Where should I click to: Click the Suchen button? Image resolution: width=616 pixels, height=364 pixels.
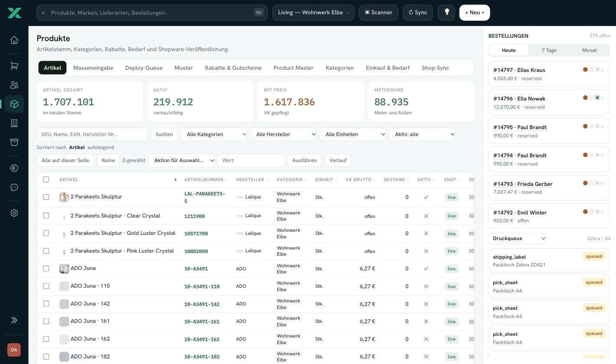tap(164, 134)
